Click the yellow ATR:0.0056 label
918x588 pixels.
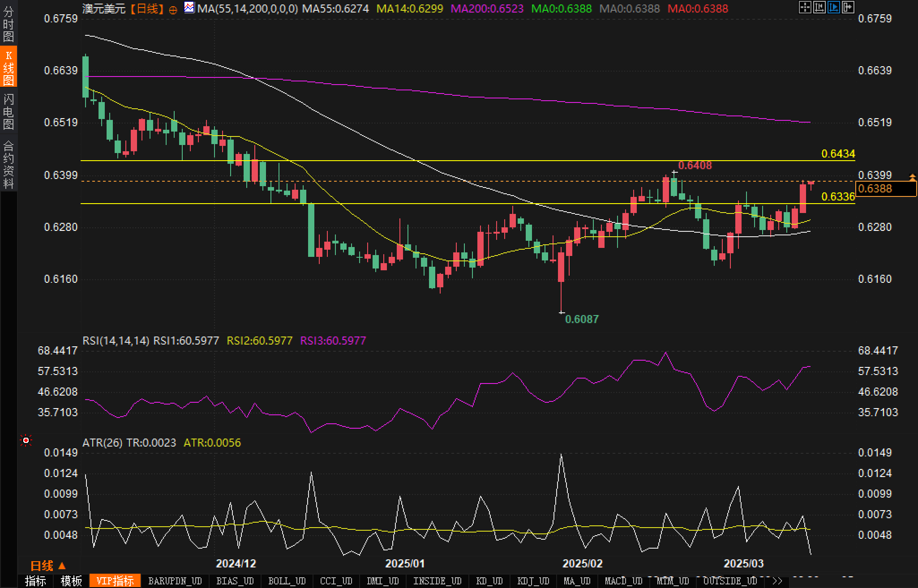[212, 443]
